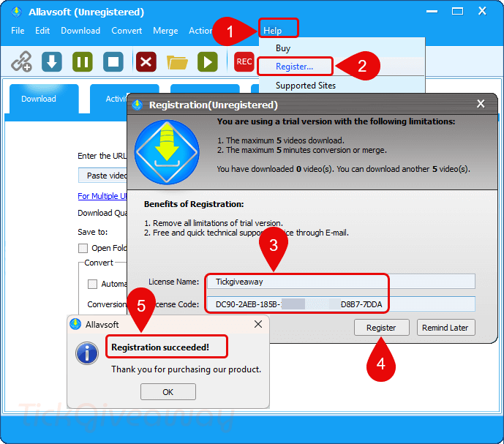Viewport: 504px width, 444px height.
Task: Toggle the Open Folder checkbox
Action: pos(83,248)
